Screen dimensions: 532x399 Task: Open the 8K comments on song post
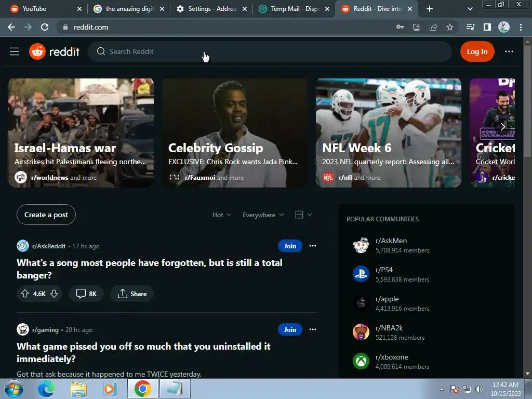(x=86, y=294)
